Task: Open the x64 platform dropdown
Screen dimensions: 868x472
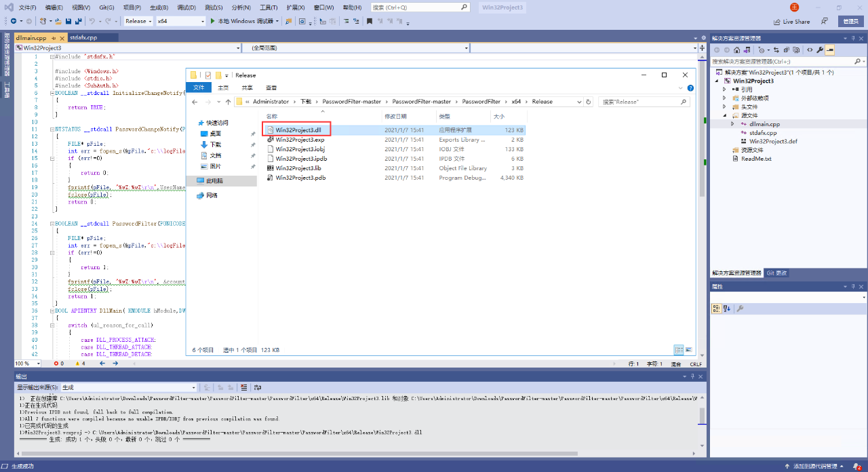Action: [x=180, y=21]
